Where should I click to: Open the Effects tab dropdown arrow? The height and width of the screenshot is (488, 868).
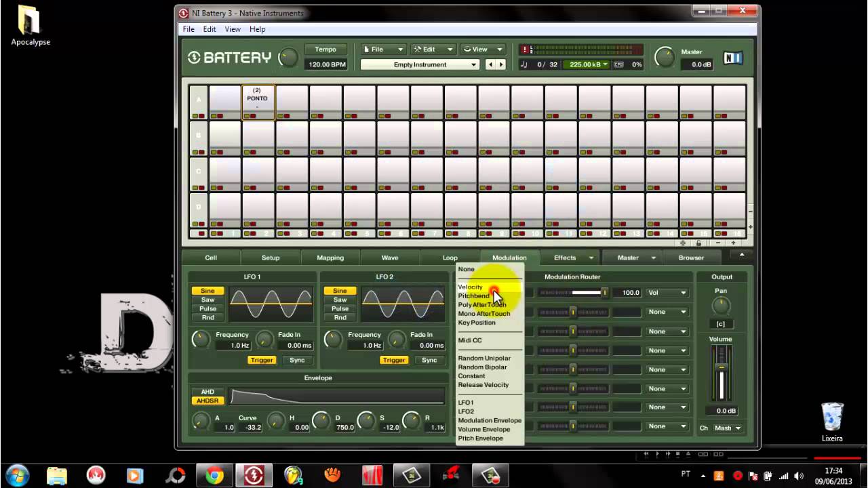click(x=591, y=258)
